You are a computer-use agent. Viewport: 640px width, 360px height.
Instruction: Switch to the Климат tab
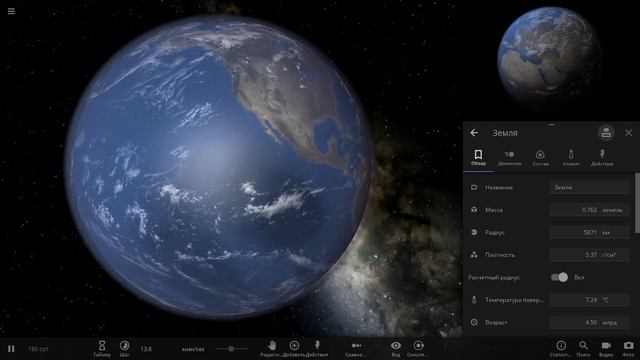[x=571, y=158]
